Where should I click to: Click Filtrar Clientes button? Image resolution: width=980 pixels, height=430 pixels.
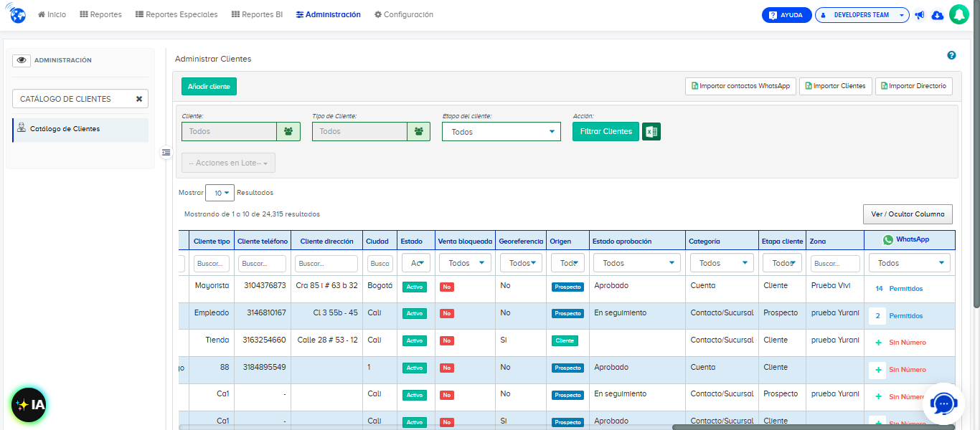[606, 131]
